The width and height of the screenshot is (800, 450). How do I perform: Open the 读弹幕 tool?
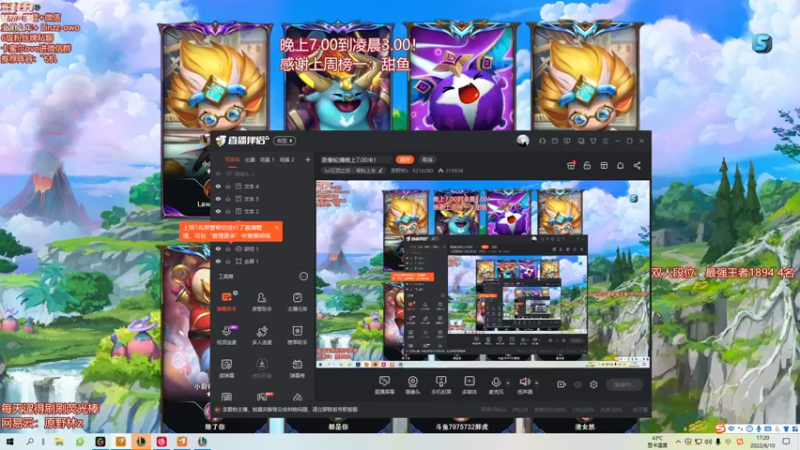pos(227,368)
